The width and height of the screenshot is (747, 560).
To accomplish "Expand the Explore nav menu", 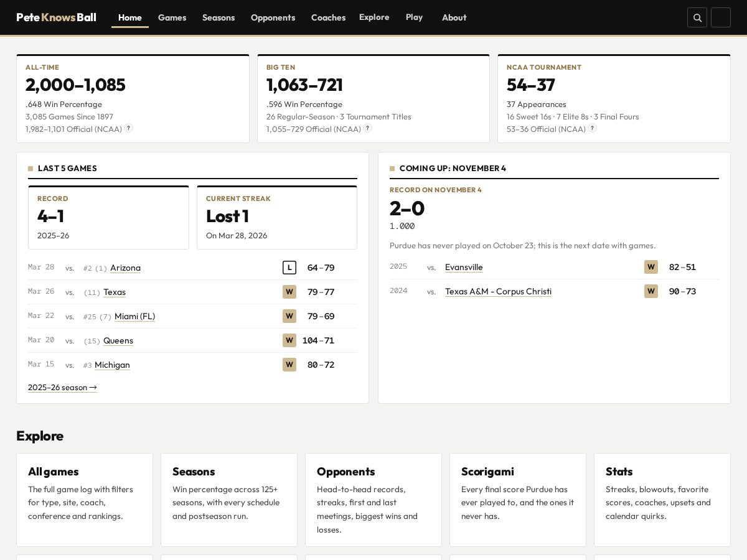I will (x=374, y=17).
